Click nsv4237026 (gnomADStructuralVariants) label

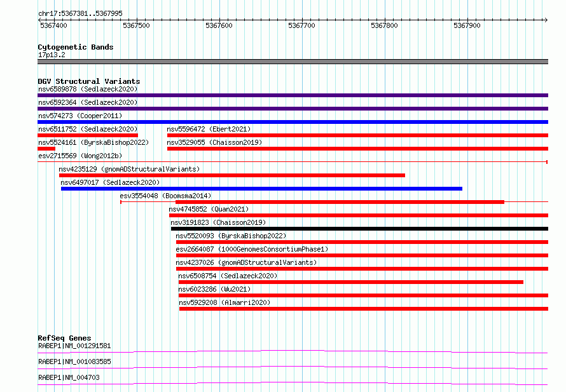click(246, 262)
